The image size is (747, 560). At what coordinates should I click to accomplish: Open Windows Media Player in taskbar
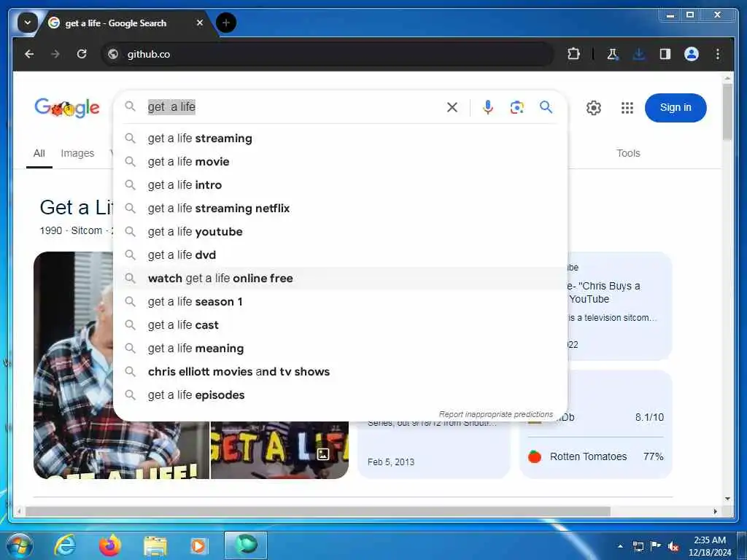(198, 545)
